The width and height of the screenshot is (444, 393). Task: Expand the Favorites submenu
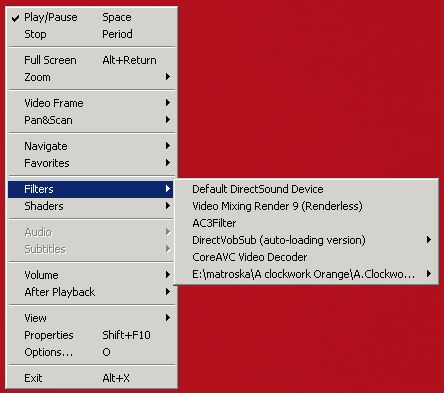pos(91,163)
